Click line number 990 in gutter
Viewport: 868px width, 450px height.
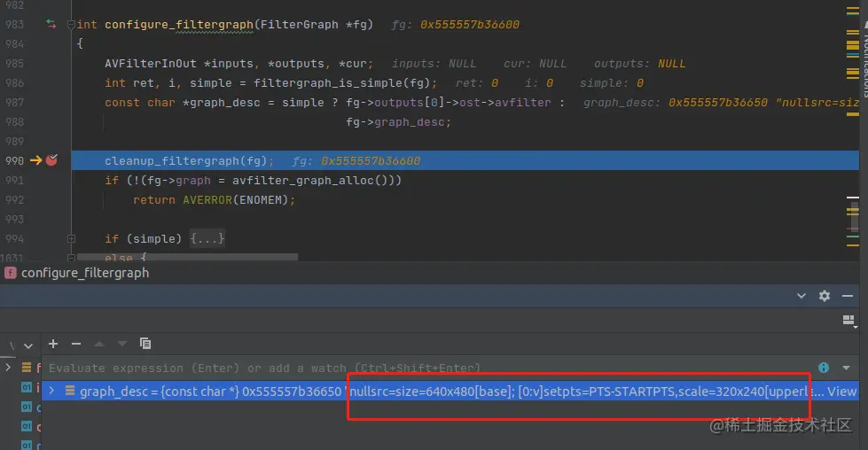[x=14, y=161]
